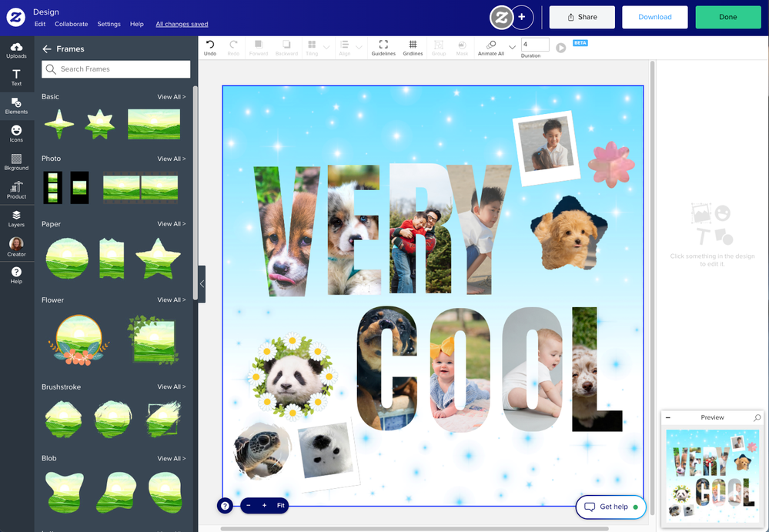This screenshot has height=532, width=769.
Task: View All Basic frames
Action: [171, 97]
